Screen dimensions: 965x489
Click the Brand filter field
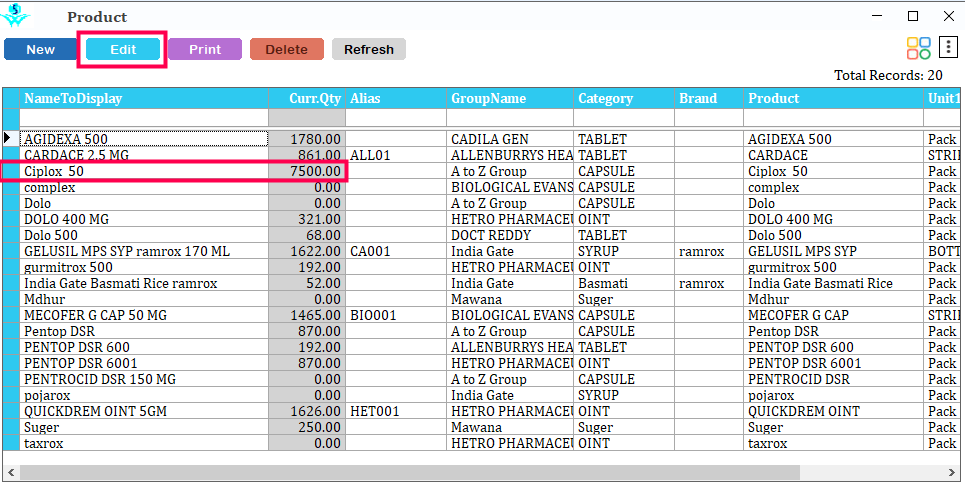click(x=709, y=117)
